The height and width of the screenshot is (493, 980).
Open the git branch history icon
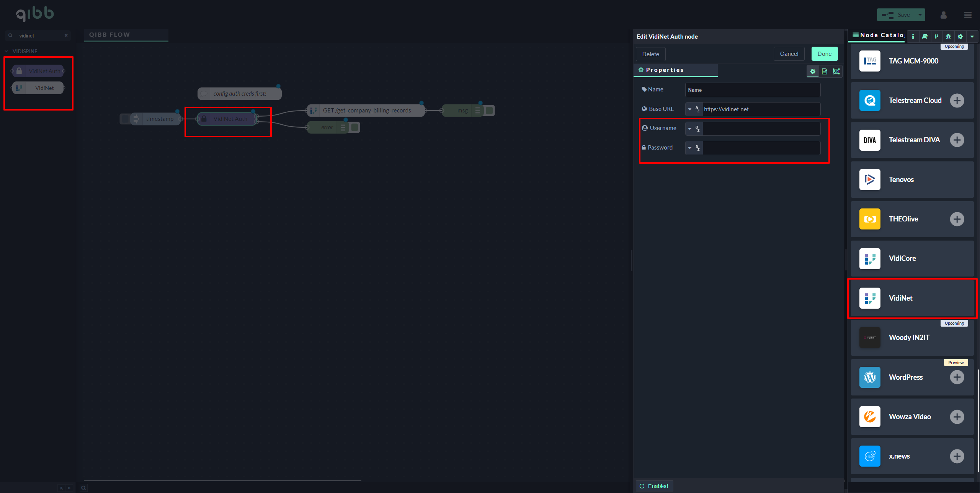click(936, 36)
